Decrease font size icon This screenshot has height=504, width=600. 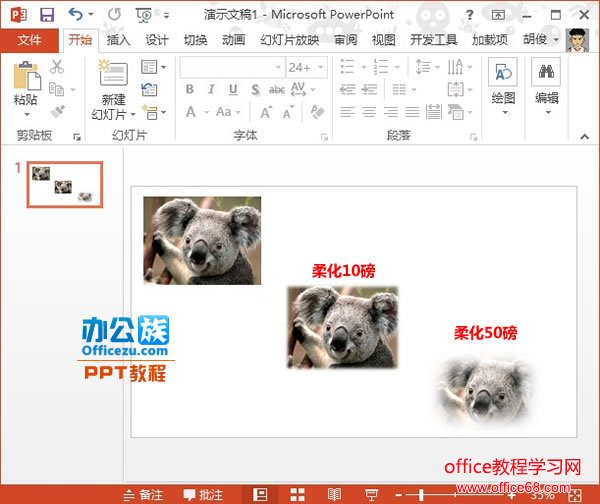click(288, 112)
